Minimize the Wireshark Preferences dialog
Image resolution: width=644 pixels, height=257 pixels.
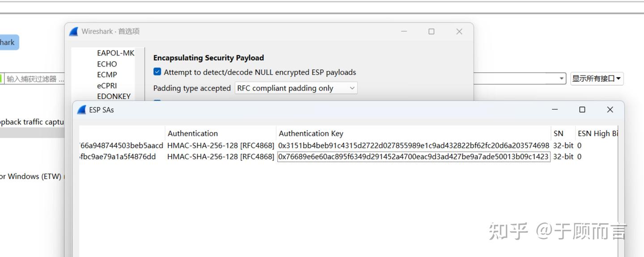click(x=404, y=31)
